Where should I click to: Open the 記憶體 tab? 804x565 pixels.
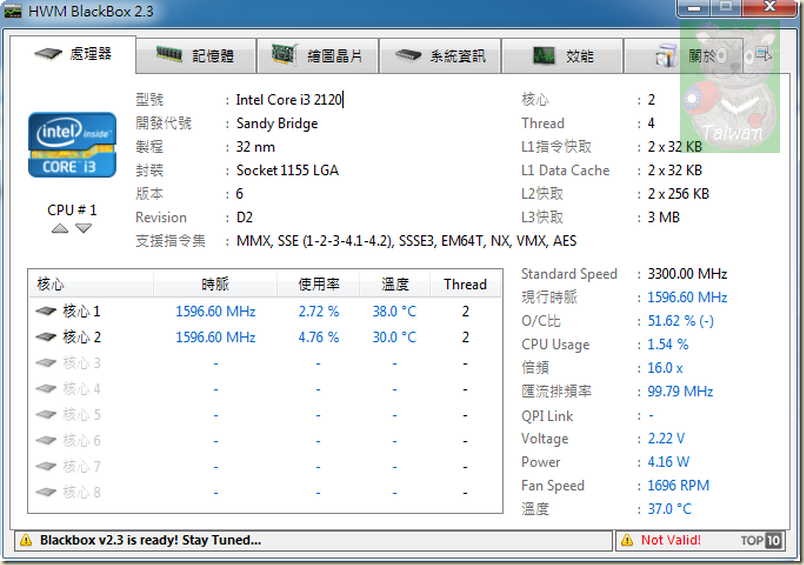196,55
